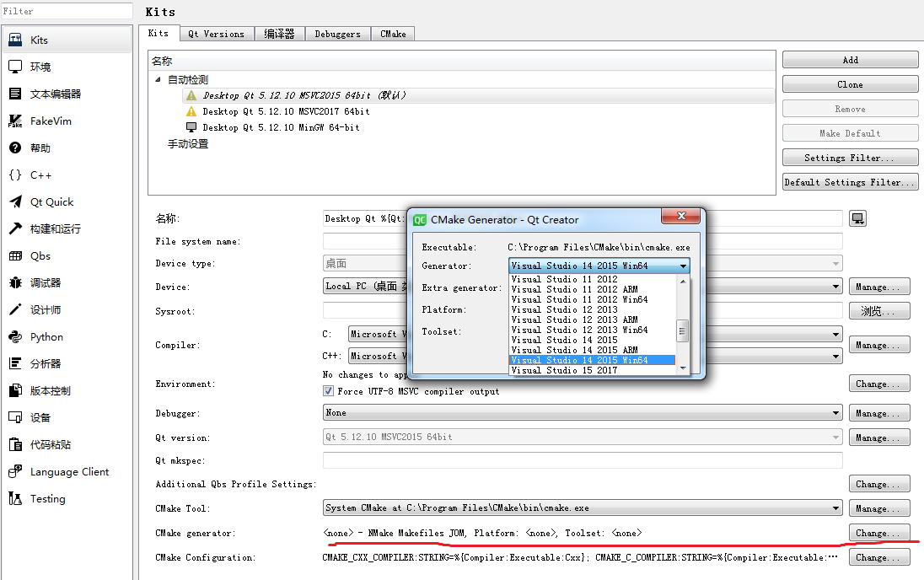The image size is (924, 580).
Task: Click the Clone button
Action: pyautogui.click(x=851, y=84)
